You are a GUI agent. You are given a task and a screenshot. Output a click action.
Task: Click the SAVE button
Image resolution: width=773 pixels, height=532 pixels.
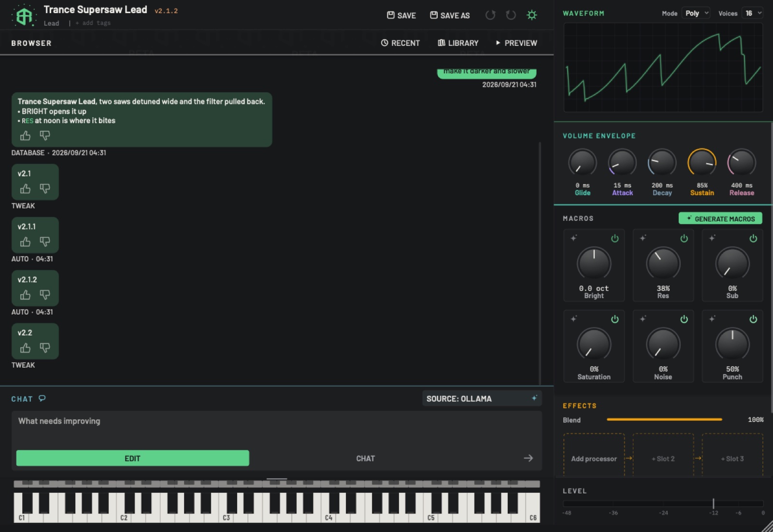coord(401,15)
